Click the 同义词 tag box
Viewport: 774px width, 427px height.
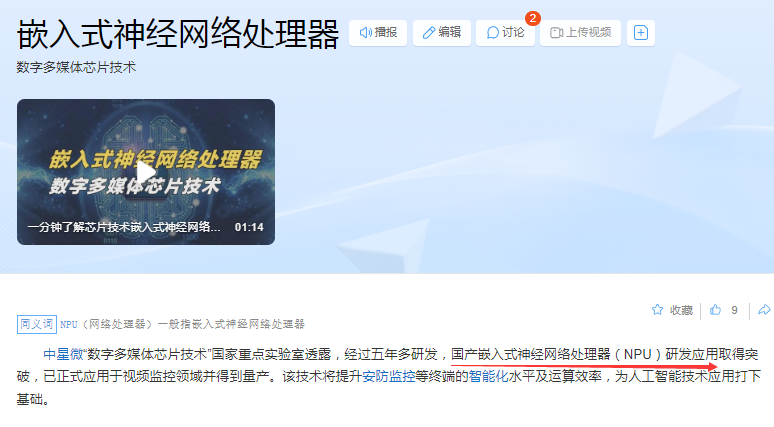(37, 324)
